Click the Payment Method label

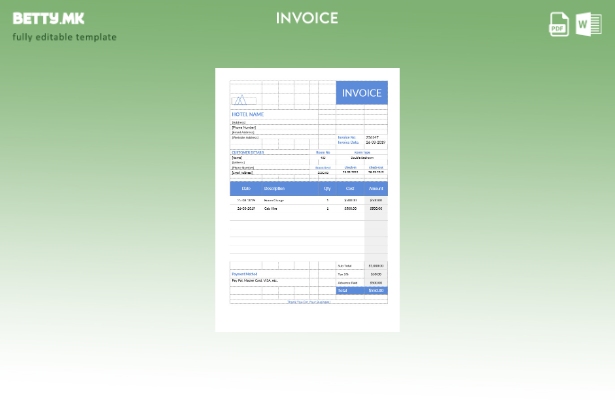245,274
